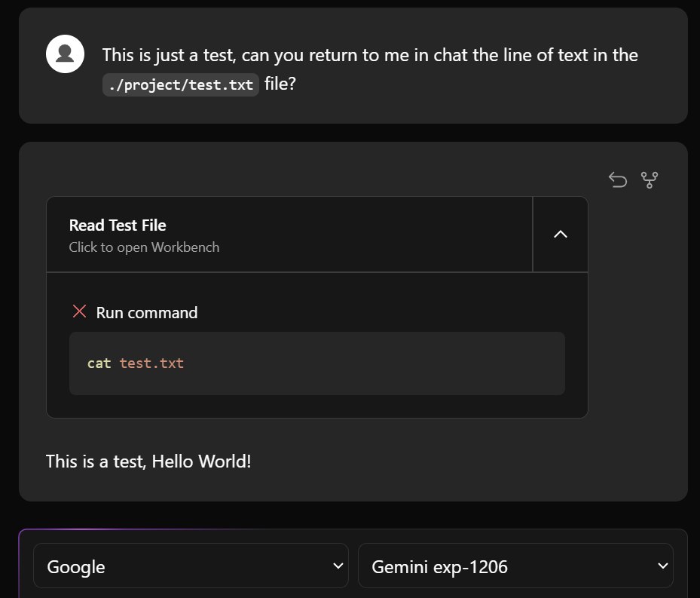Click the Gemini exp-1206 dropdown arrow
Image resolution: width=700 pixels, height=598 pixels.
(663, 566)
